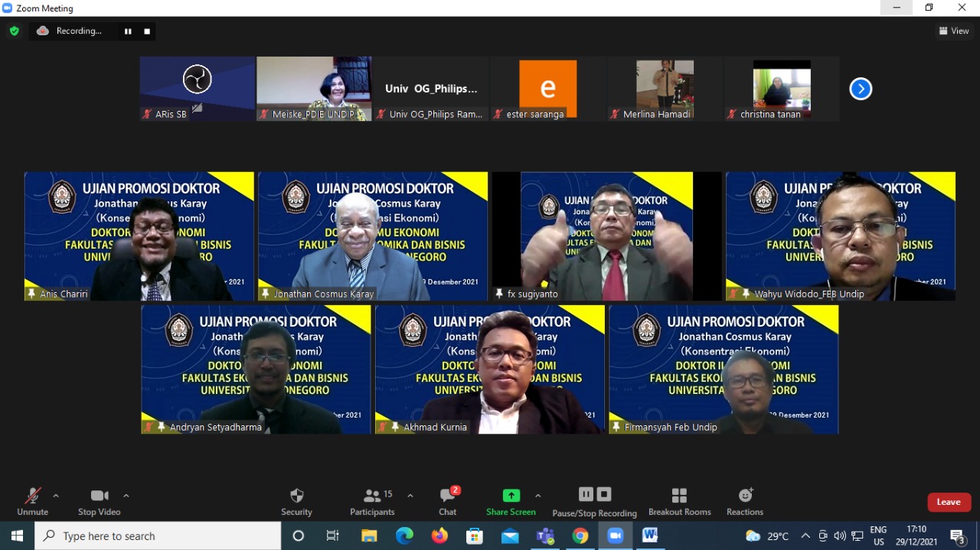
Task: Expand the arrow next to Participants
Action: point(410,496)
